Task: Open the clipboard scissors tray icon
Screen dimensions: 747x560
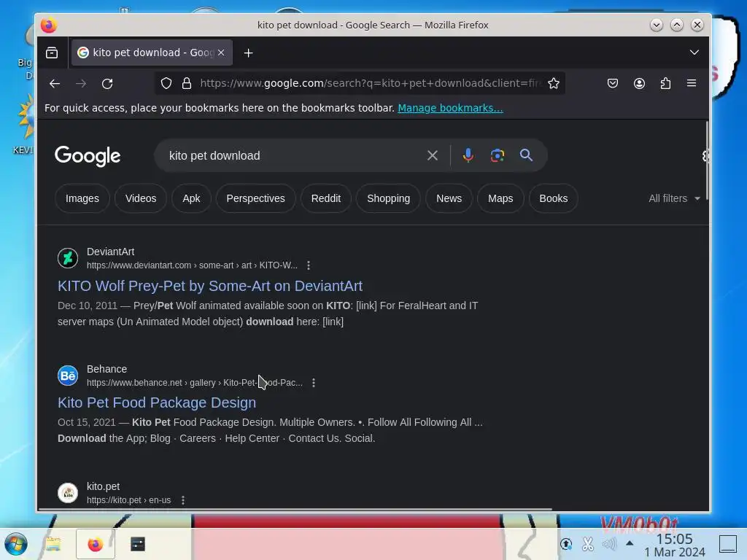Action: tap(587, 544)
